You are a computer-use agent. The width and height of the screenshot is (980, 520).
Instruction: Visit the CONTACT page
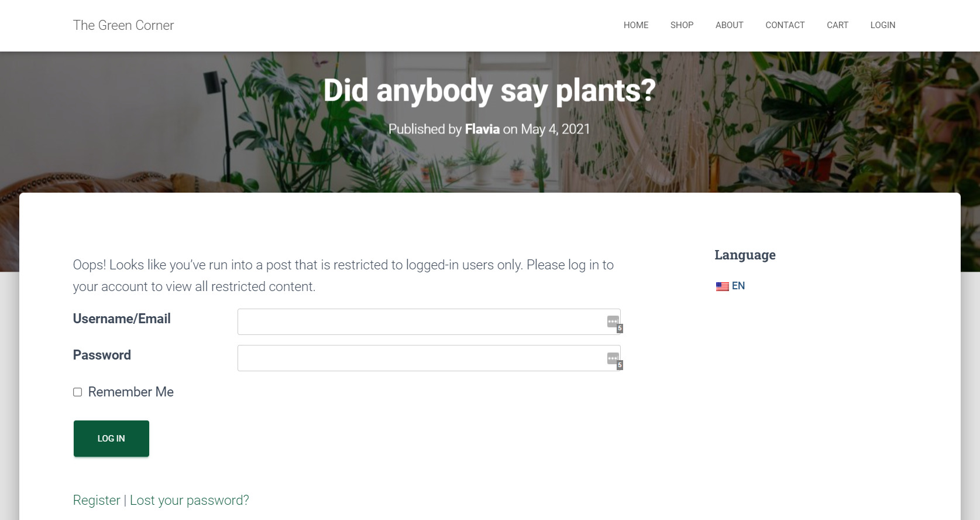point(785,25)
